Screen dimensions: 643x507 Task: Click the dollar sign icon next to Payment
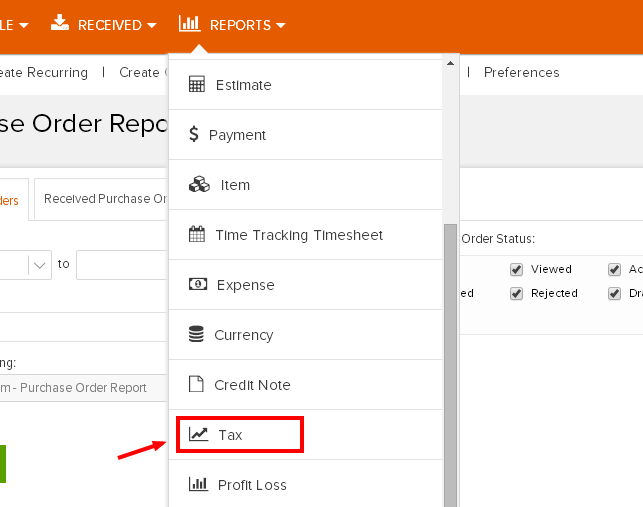pos(196,135)
